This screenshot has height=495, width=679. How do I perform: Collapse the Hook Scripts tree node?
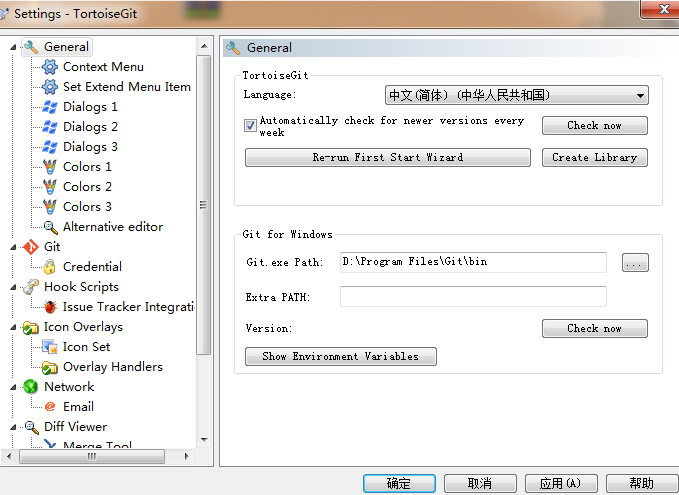(13, 287)
